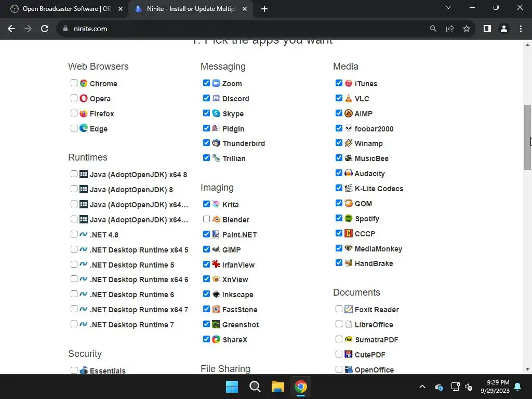Viewport: 532px width, 399px height.
Task: Click the .NET Desktop Runtime x64 7 label
Action: pyautogui.click(x=139, y=310)
